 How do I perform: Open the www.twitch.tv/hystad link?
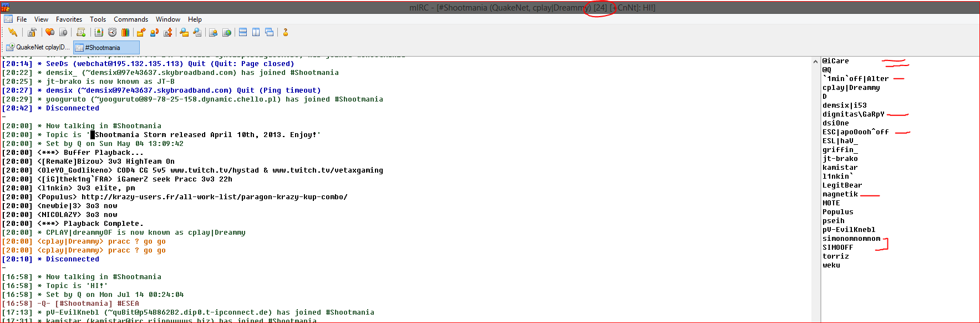215,170
